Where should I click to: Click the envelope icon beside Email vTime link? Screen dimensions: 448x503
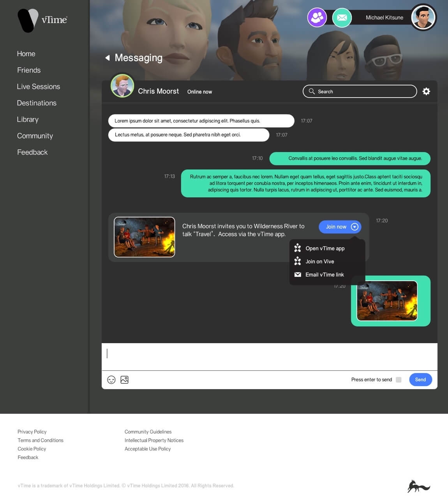[298, 275]
